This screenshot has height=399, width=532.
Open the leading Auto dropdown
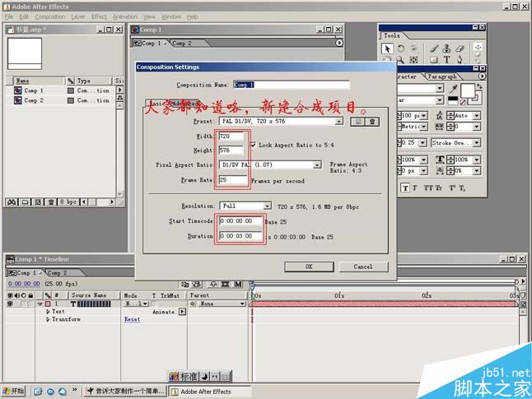[477, 116]
